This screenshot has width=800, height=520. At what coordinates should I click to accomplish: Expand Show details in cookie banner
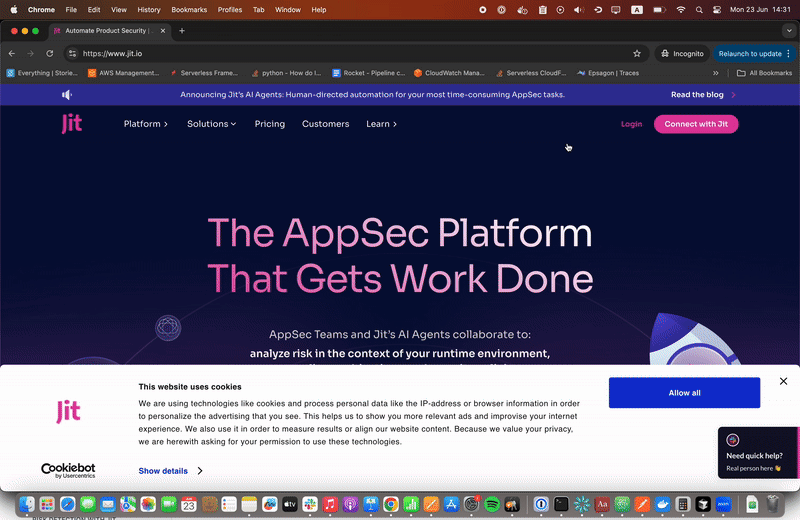(x=170, y=471)
